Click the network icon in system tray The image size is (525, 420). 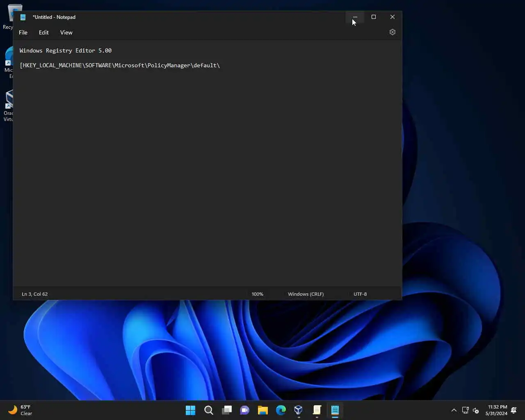click(x=465, y=410)
